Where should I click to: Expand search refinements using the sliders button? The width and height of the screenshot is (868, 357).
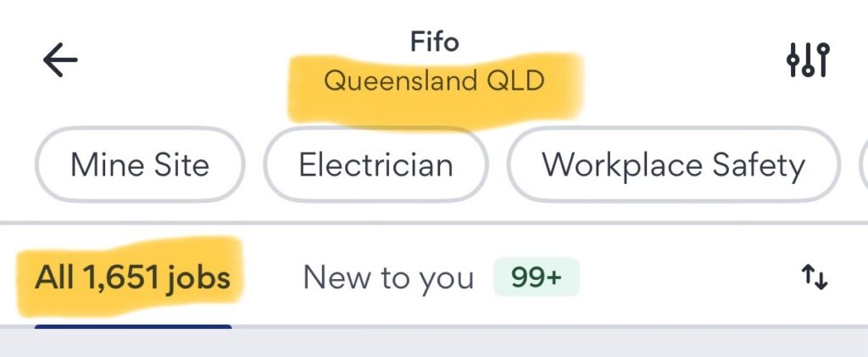click(x=808, y=60)
